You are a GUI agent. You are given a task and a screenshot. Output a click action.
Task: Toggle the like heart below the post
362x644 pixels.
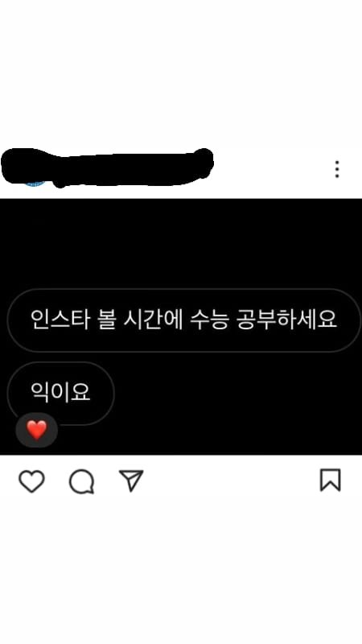[x=31, y=481]
